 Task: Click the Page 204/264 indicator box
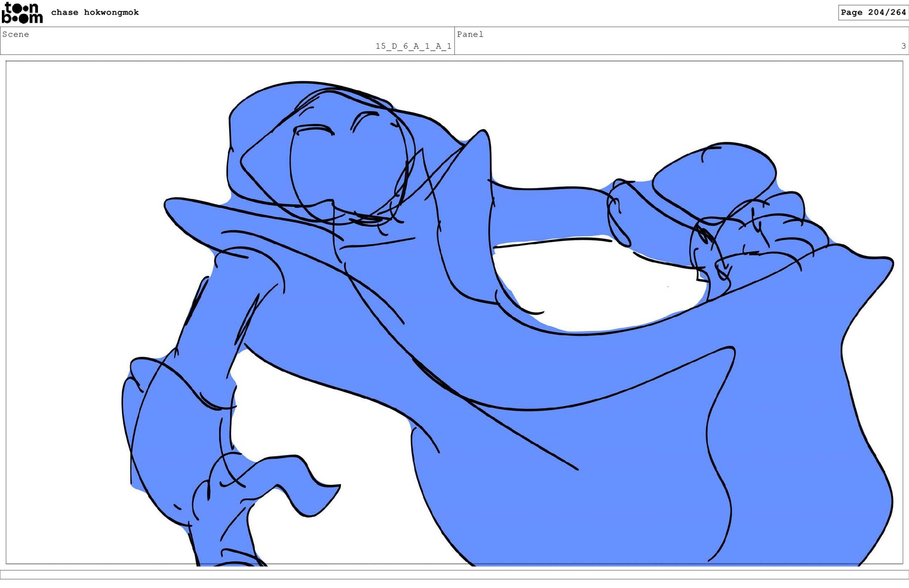(873, 12)
